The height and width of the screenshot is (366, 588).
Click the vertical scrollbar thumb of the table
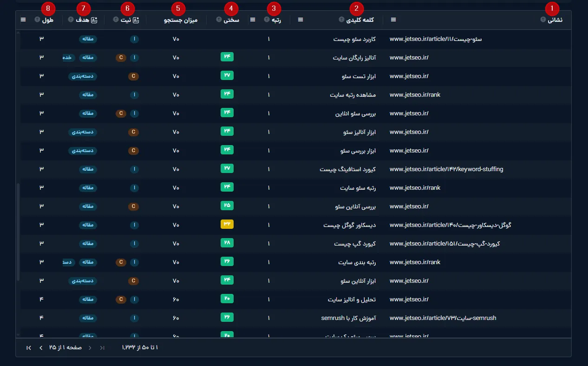[x=18, y=232]
